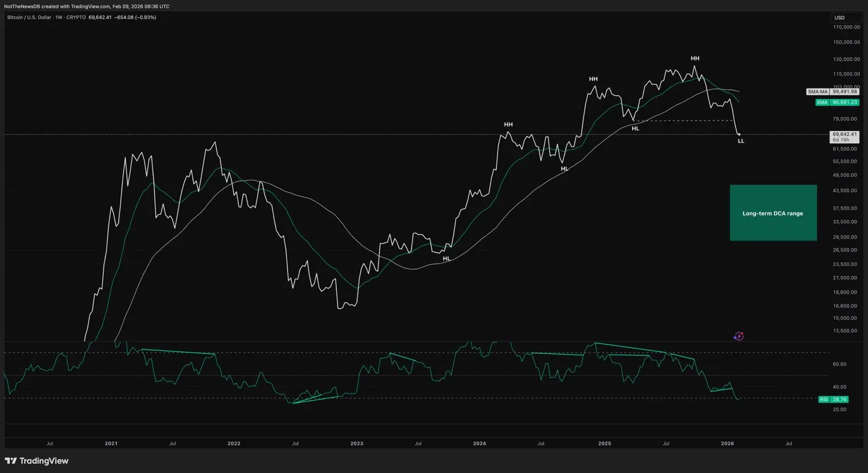Click the 33,500.00 price axis label
This screenshot has height=473, width=868.
point(845,222)
